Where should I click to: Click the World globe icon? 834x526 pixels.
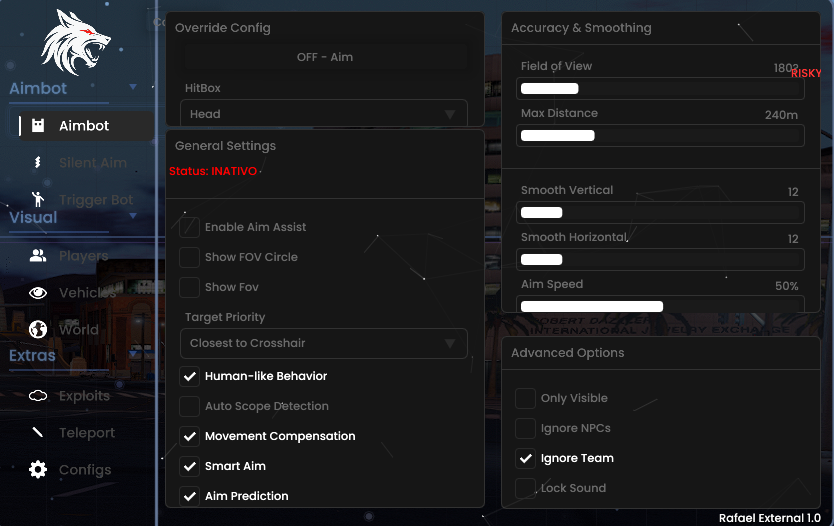38,330
